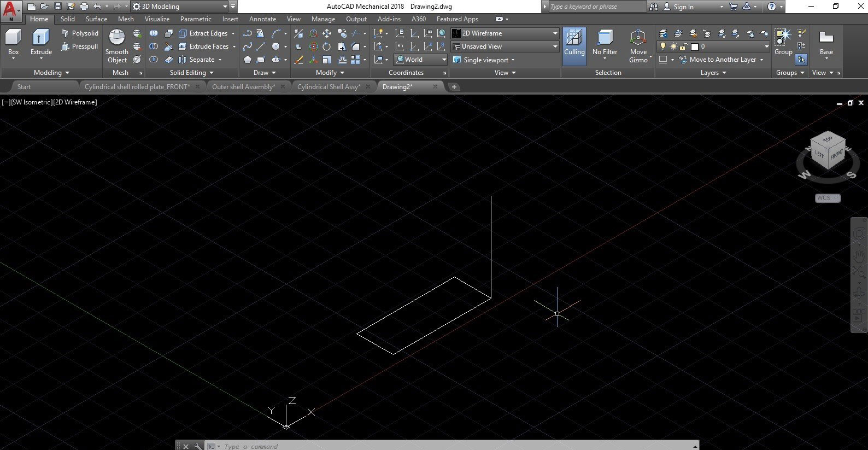
Task: Choose the Presspull tool
Action: [x=79, y=46]
